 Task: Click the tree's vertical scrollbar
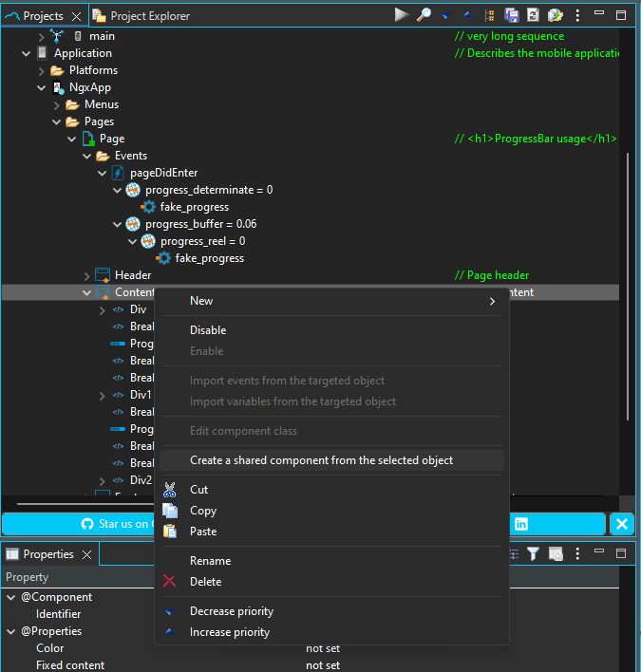pyautogui.click(x=626, y=285)
